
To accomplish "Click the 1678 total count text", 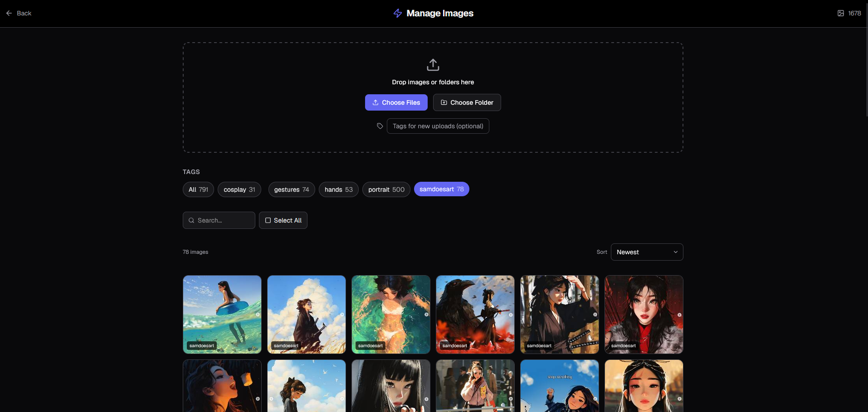I will (854, 13).
